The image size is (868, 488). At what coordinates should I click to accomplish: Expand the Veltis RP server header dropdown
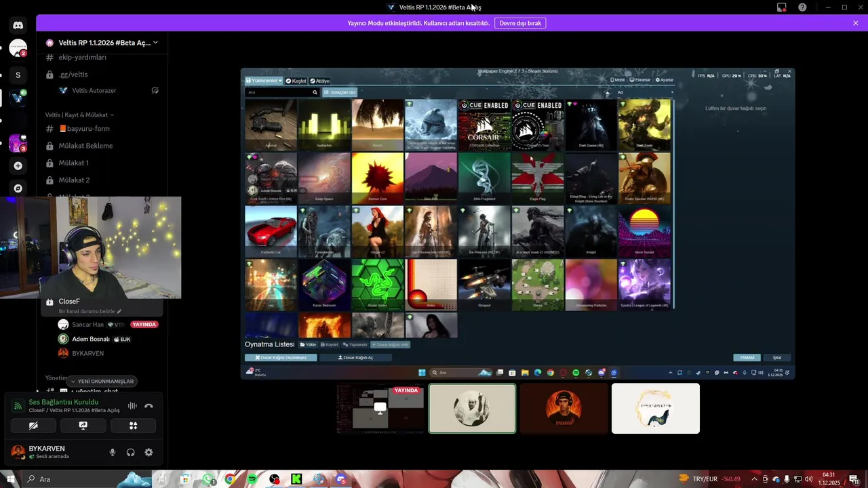155,43
